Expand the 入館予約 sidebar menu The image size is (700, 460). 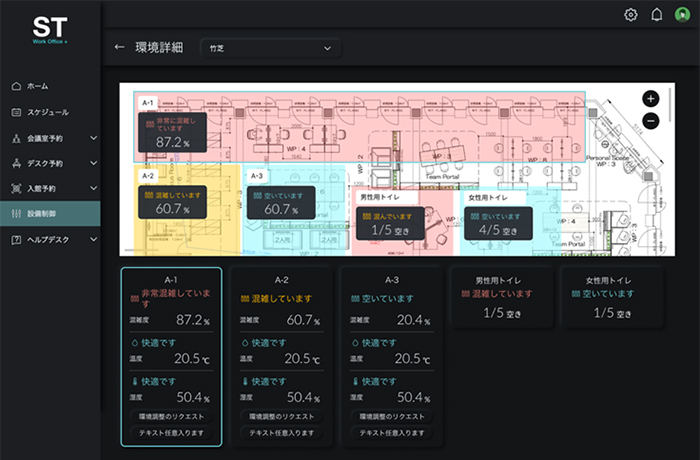(x=94, y=188)
